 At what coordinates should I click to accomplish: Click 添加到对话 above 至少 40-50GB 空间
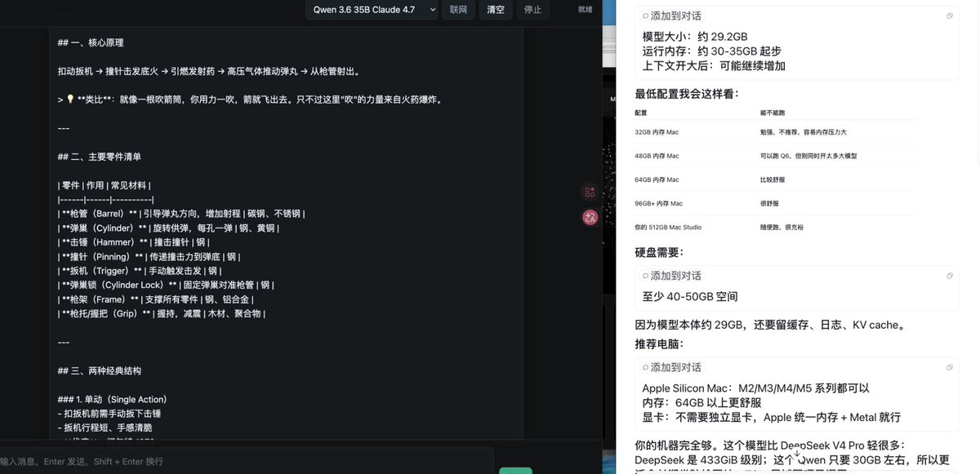click(x=672, y=276)
